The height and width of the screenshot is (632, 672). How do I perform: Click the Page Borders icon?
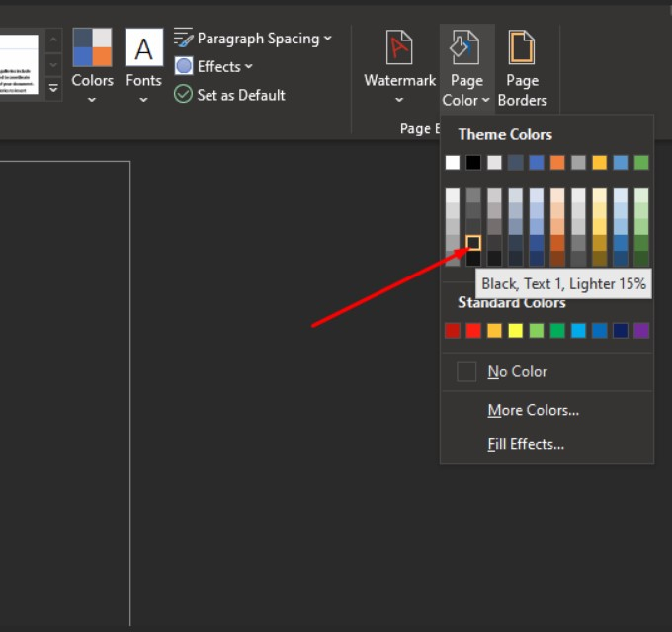pyautogui.click(x=522, y=47)
